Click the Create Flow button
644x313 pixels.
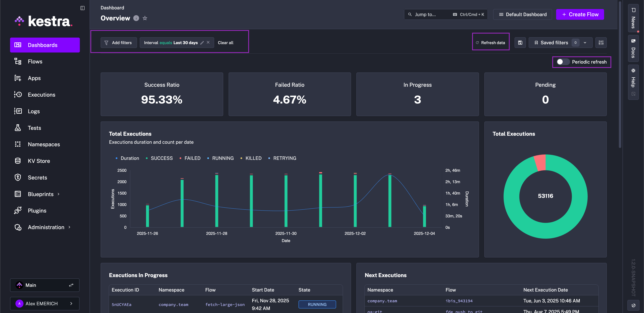click(x=580, y=14)
